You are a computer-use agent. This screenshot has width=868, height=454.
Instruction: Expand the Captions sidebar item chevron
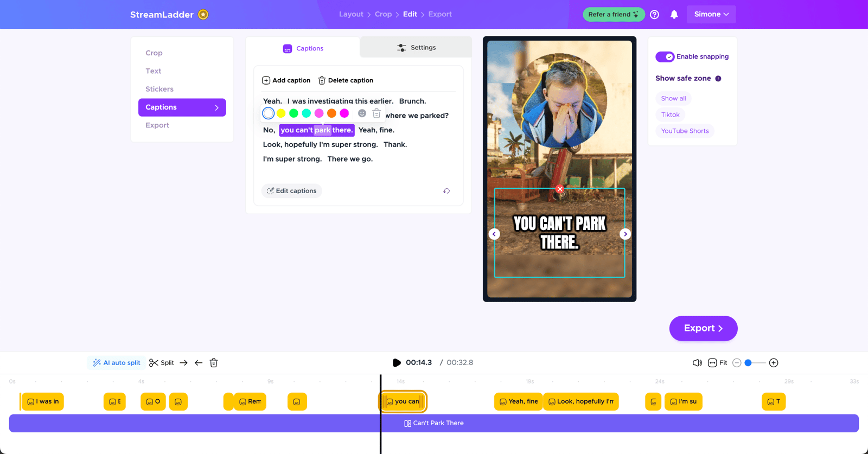216,107
